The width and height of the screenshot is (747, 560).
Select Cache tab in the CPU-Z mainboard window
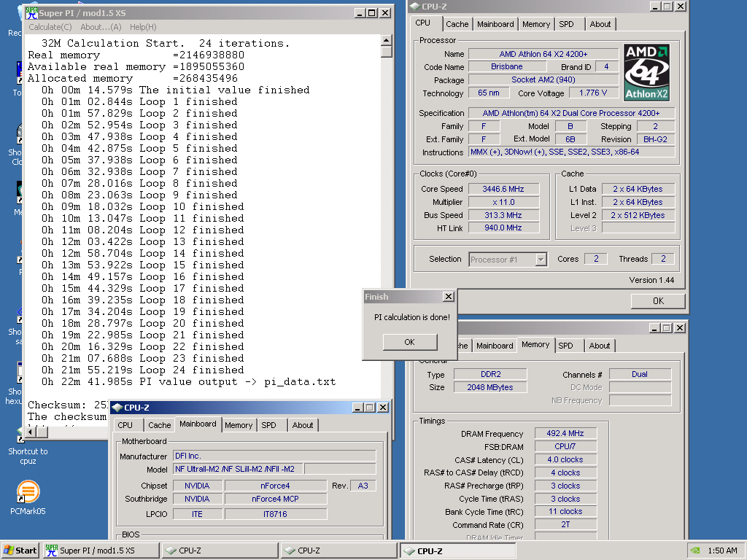pyautogui.click(x=160, y=425)
